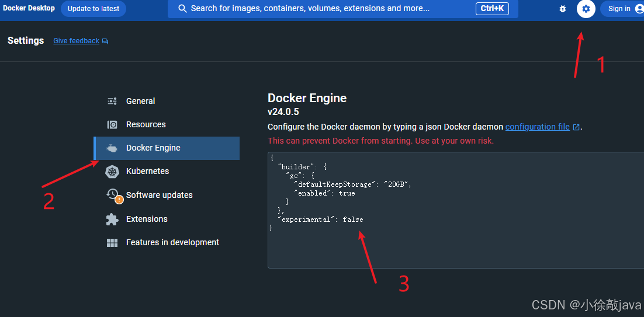Image resolution: width=644 pixels, height=317 pixels.
Task: Click the Docker Engine heading
Action: (x=307, y=98)
